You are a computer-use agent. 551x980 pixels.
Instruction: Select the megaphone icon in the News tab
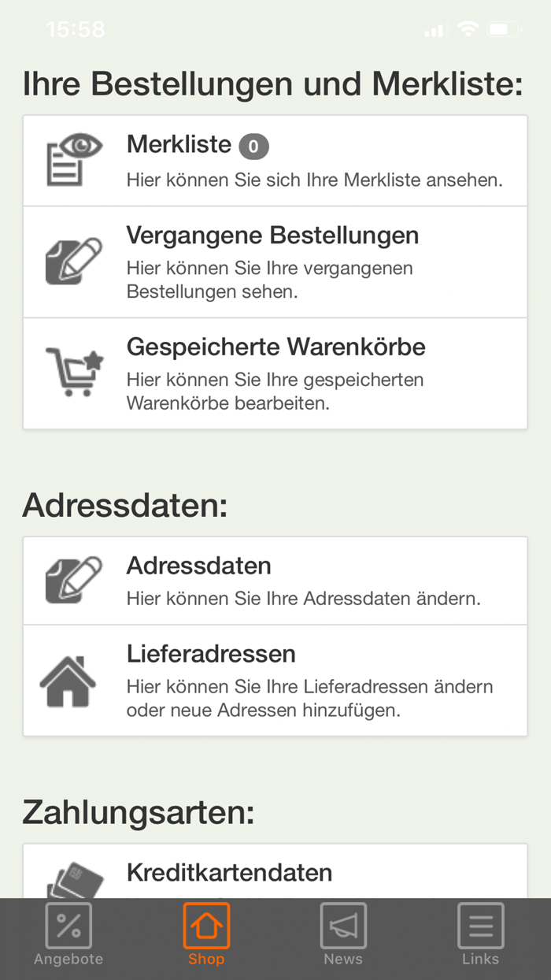(x=343, y=925)
